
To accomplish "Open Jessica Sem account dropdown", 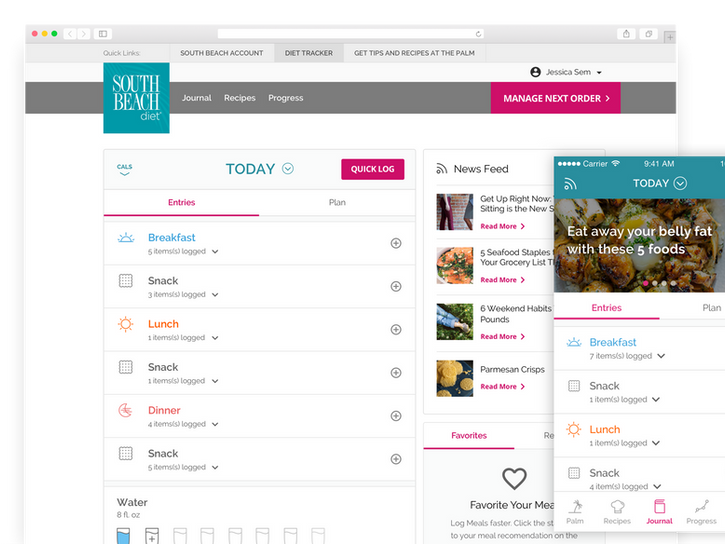I will [x=599, y=73].
